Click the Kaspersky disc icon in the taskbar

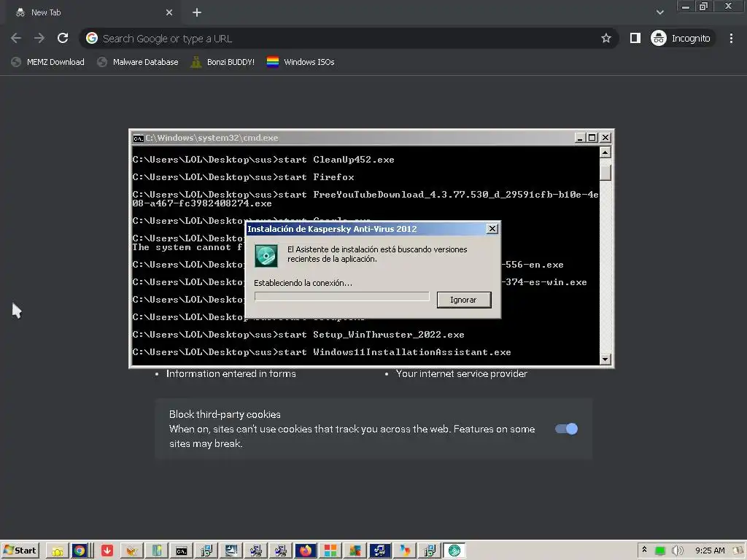[x=454, y=551]
